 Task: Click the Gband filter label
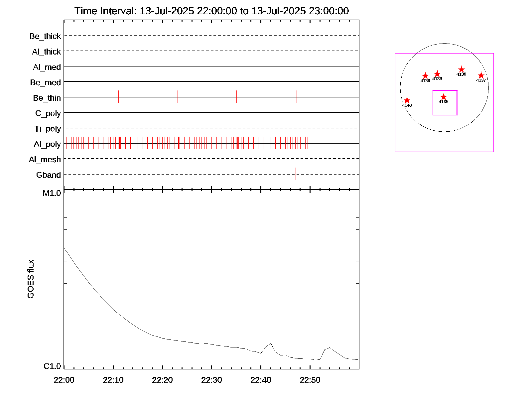(49, 175)
